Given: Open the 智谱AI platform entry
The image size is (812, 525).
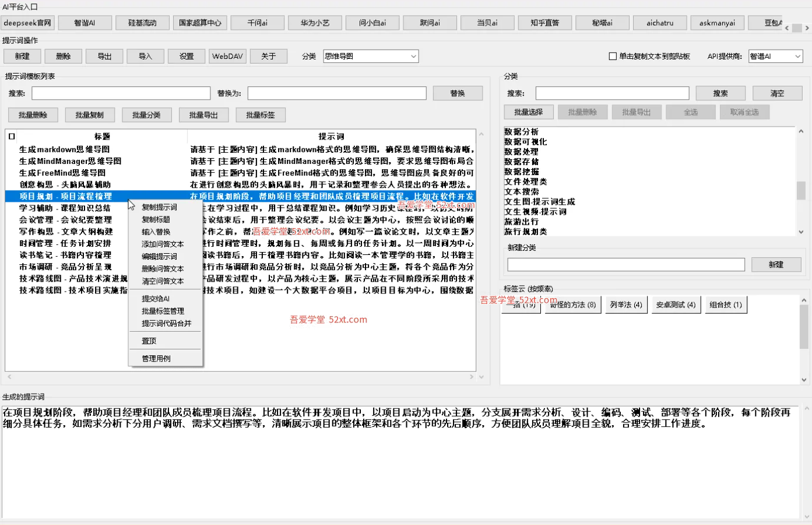Looking at the screenshot, I should (x=85, y=23).
